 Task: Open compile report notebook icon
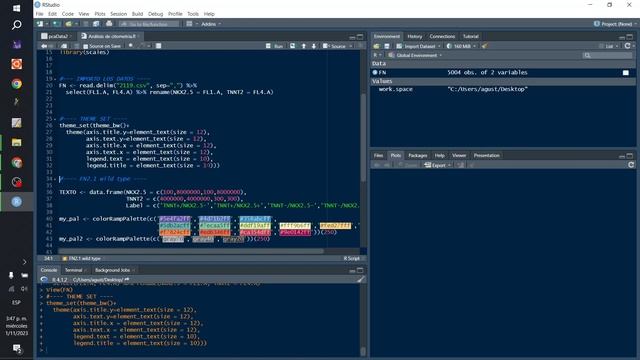pos(158,46)
